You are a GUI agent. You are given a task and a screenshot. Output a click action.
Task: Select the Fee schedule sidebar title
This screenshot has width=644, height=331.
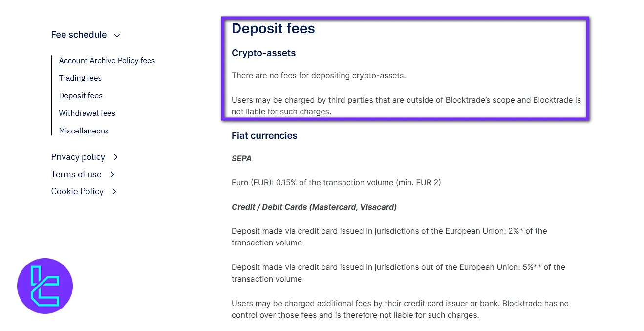[x=79, y=35]
